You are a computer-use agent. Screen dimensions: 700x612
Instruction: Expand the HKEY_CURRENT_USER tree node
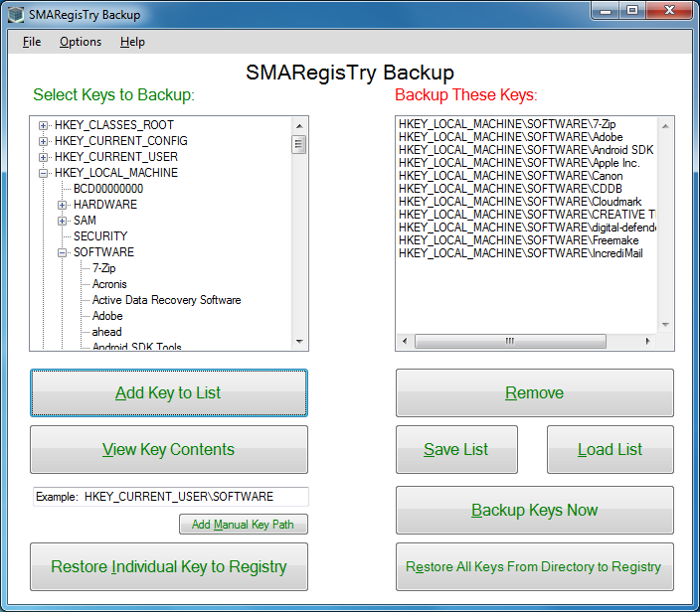pos(43,157)
